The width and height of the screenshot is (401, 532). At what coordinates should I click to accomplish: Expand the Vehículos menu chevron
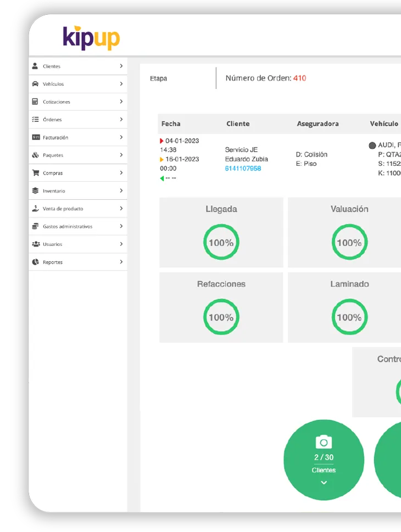click(x=121, y=83)
